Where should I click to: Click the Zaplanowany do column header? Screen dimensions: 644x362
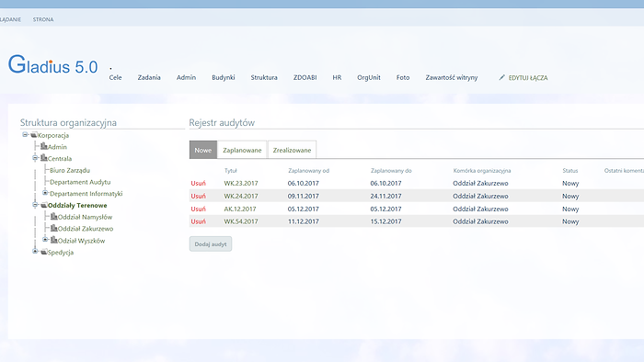click(391, 171)
